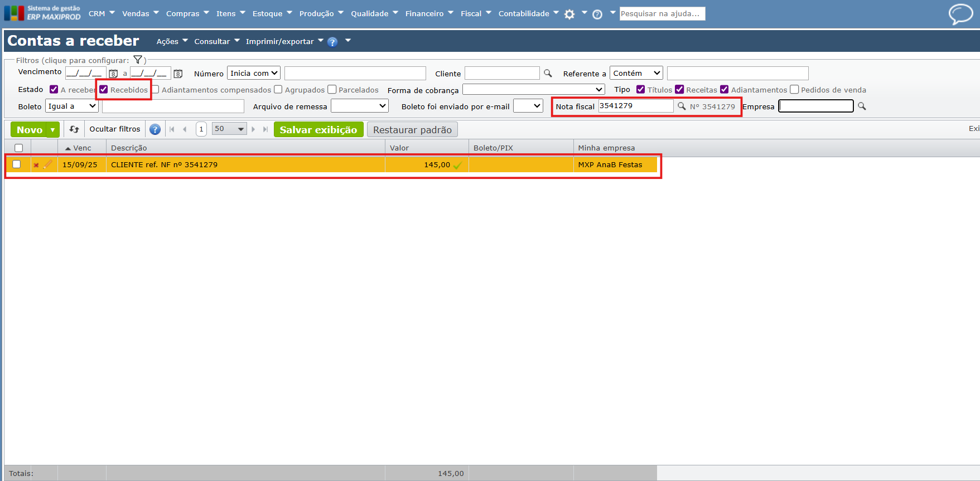
Task: Click the 'Pesquisar na ajuda' search field
Action: click(x=663, y=13)
